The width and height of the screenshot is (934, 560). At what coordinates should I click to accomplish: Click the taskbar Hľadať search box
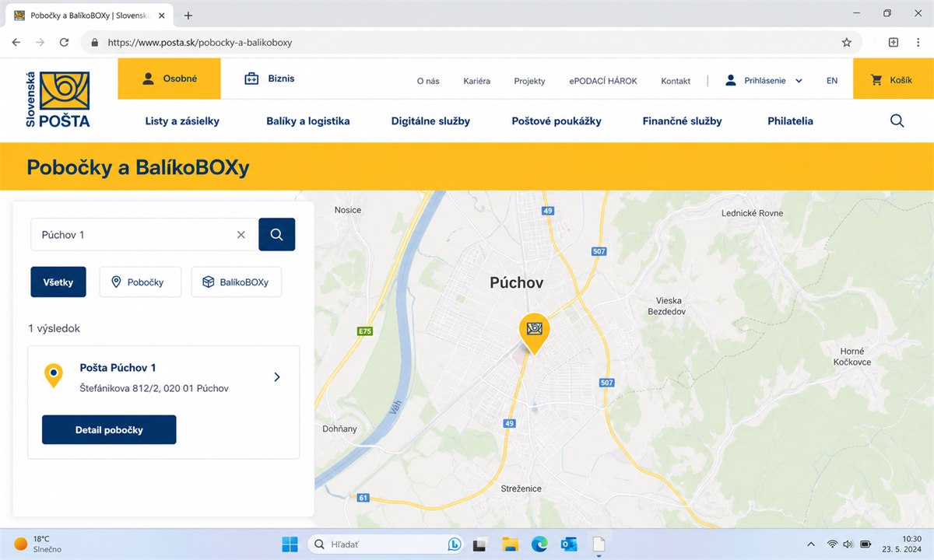pyautogui.click(x=387, y=544)
